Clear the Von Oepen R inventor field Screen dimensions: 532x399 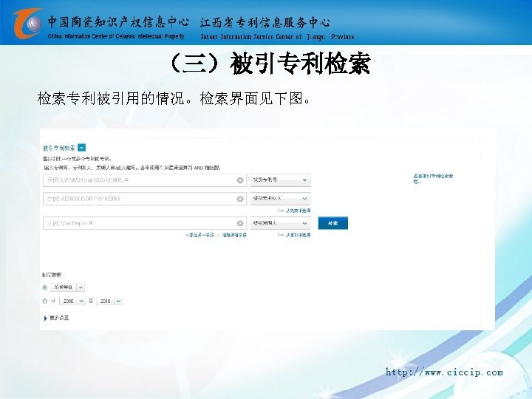click(x=240, y=223)
